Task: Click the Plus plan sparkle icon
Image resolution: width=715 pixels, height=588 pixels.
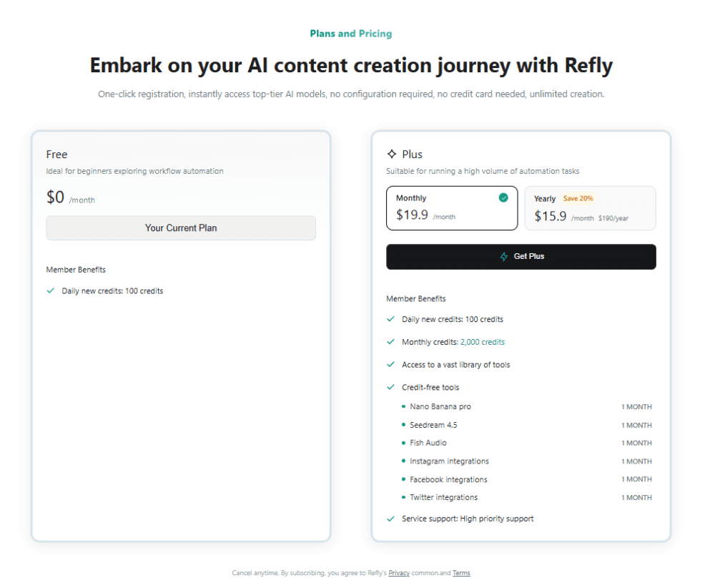Action: point(392,154)
